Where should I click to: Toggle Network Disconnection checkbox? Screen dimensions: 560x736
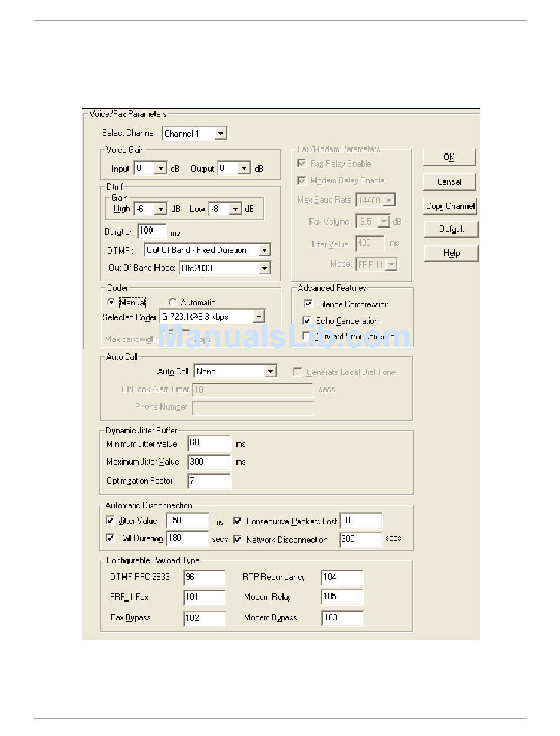pos(238,539)
